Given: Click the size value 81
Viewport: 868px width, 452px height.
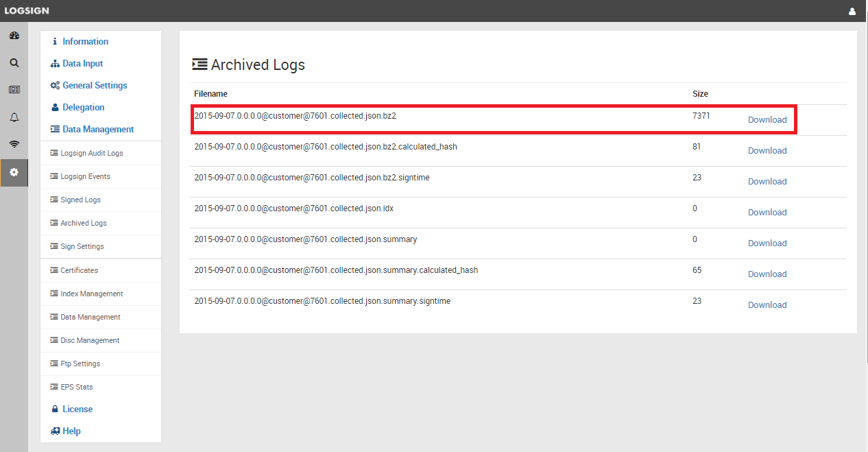Looking at the screenshot, I should click(697, 147).
